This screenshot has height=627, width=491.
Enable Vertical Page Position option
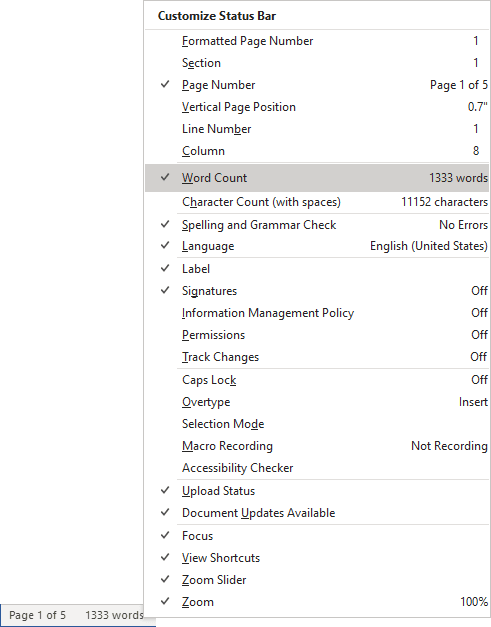pos(317,107)
